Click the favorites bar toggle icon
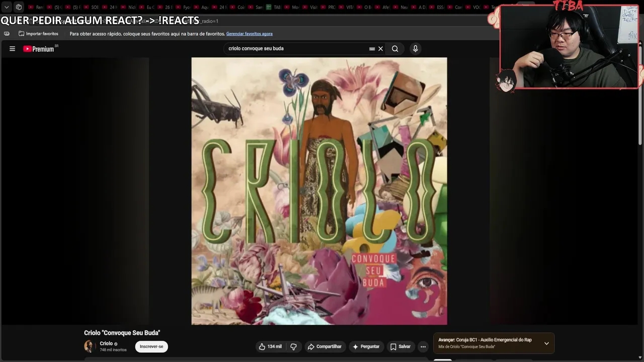The height and width of the screenshot is (362, 644). pos(7,34)
